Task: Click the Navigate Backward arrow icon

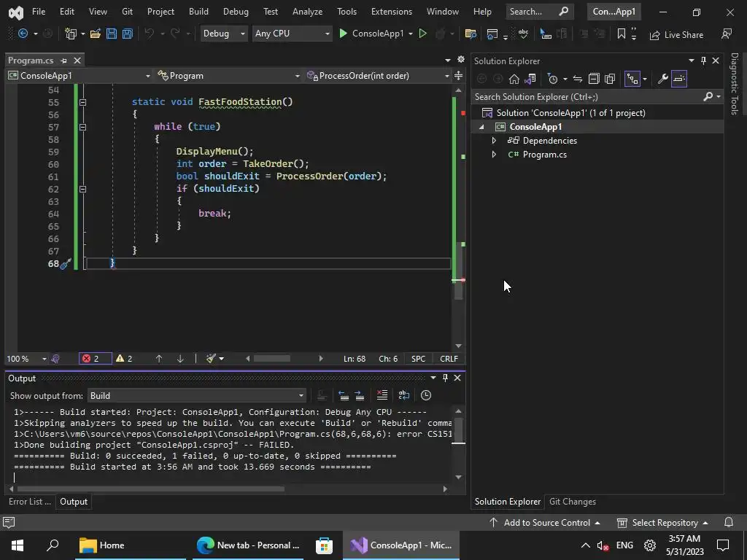Action: pos(23,34)
